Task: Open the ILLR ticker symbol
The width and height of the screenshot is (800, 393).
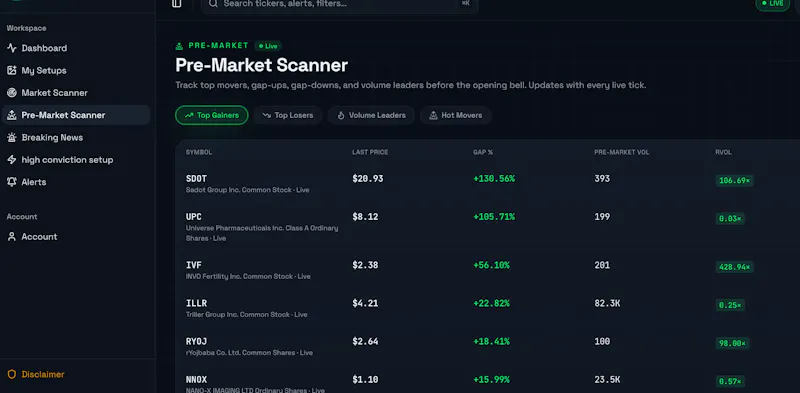Action: click(x=196, y=304)
